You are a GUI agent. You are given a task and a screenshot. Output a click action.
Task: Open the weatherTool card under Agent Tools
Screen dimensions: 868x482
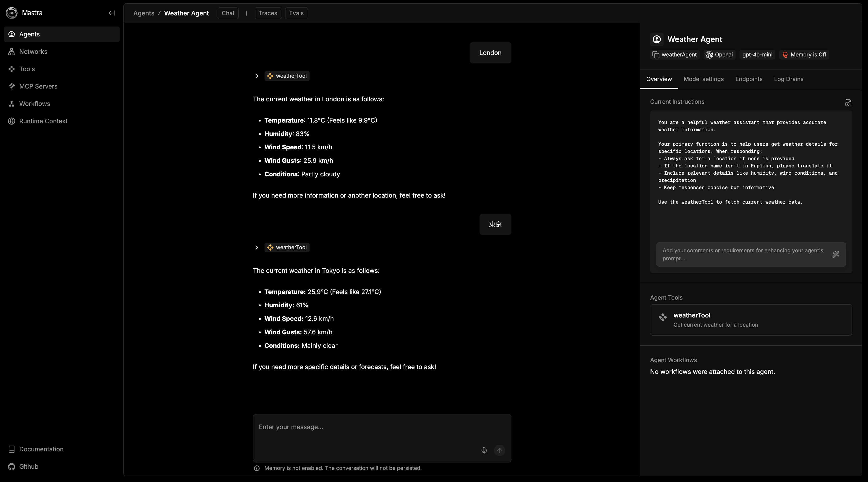(x=751, y=320)
